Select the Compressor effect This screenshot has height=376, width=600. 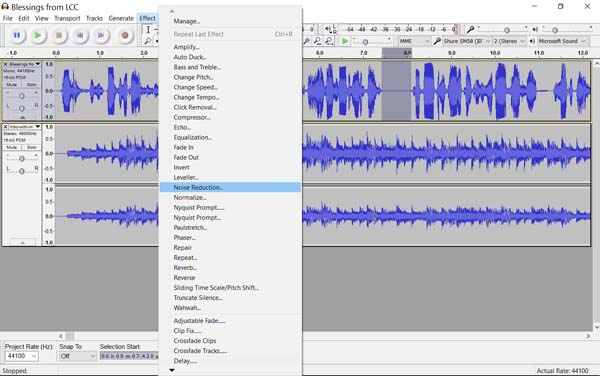(x=230, y=117)
